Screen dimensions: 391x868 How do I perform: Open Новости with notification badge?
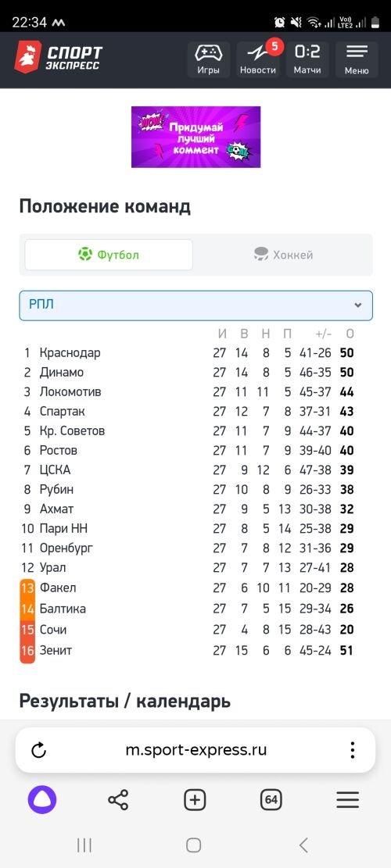pos(258,60)
